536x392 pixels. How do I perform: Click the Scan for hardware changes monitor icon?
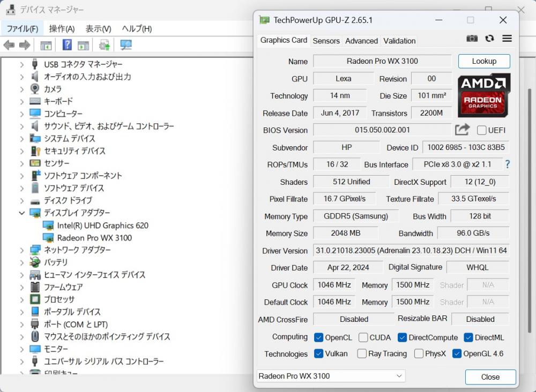pos(126,45)
